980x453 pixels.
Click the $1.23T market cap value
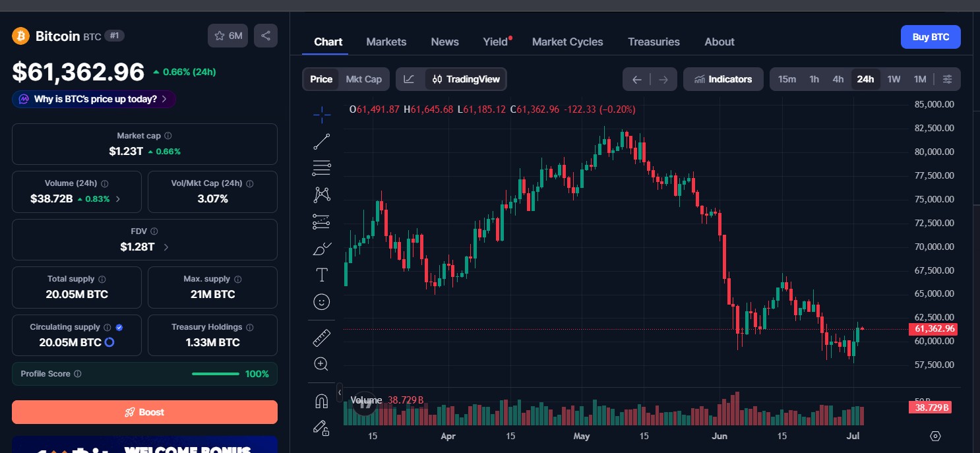(x=126, y=151)
